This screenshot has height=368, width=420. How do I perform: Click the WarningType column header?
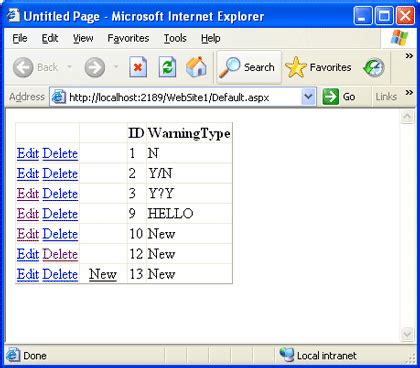click(x=189, y=134)
